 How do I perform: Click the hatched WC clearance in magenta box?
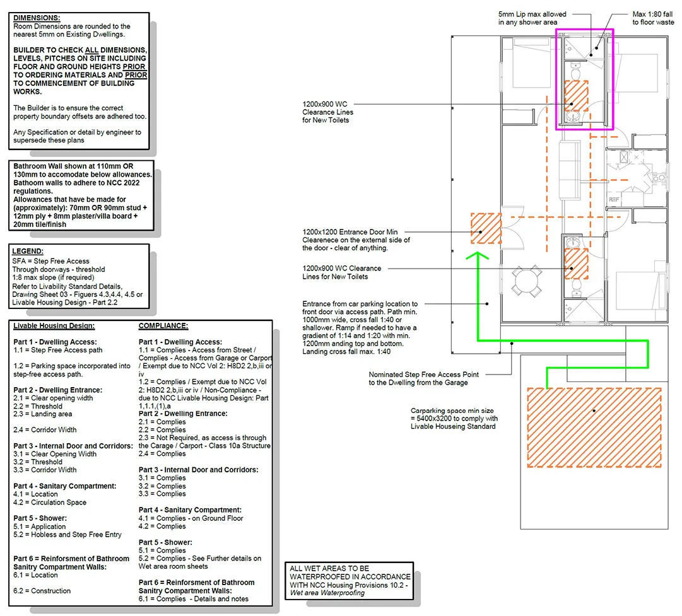(575, 96)
